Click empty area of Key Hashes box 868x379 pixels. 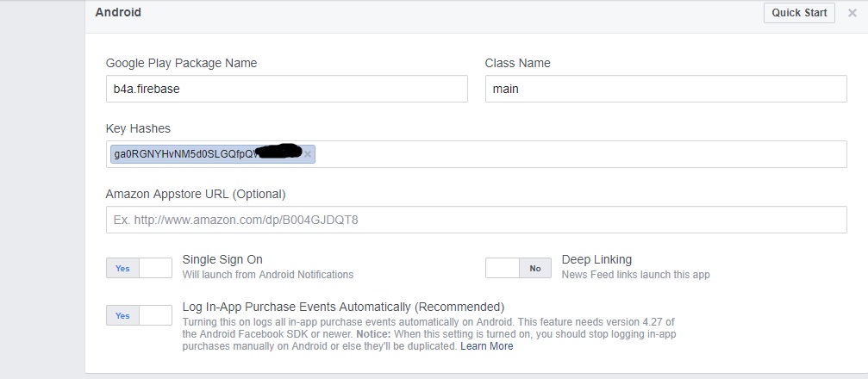578,154
